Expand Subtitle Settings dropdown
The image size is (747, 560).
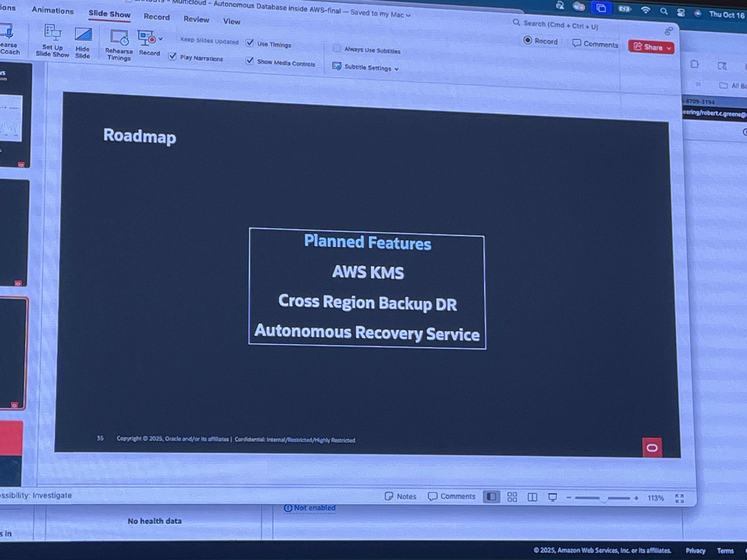tap(396, 69)
